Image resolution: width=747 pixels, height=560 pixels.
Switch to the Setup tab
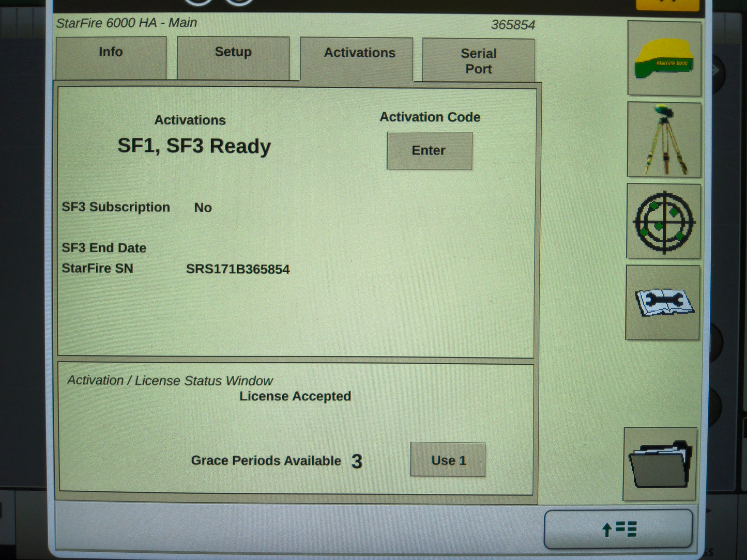pos(233,58)
